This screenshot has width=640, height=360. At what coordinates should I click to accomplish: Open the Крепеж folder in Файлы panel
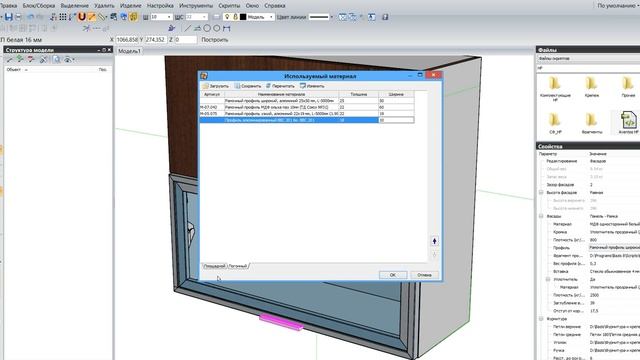[x=591, y=87]
